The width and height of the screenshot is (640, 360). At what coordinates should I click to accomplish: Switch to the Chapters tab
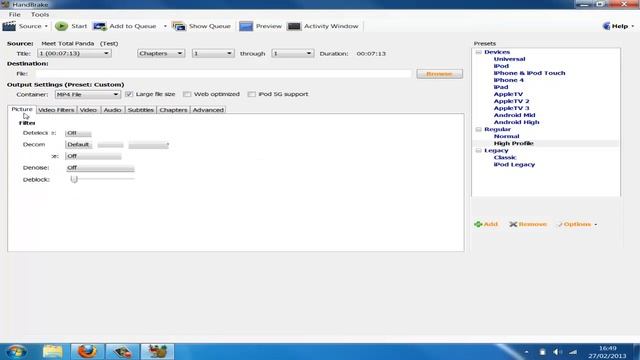pos(173,110)
